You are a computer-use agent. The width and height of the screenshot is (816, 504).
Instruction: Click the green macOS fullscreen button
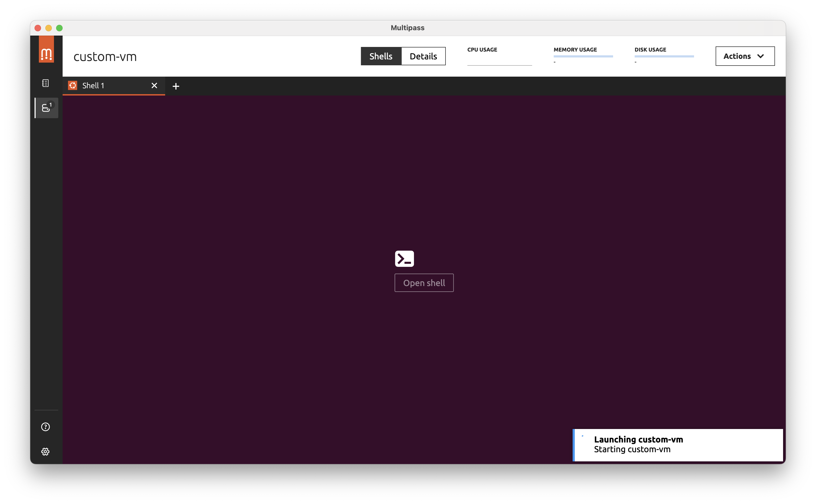pyautogui.click(x=59, y=28)
